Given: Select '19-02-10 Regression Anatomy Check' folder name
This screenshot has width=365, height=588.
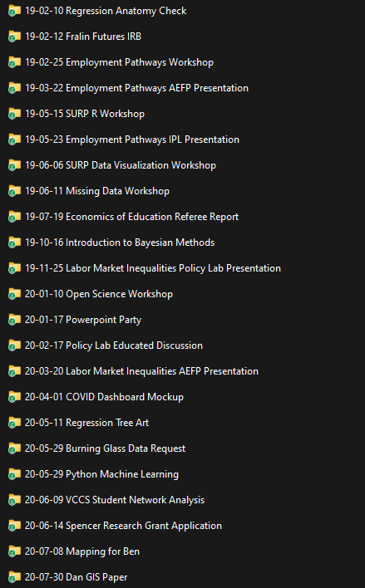Looking at the screenshot, I should click(106, 11).
